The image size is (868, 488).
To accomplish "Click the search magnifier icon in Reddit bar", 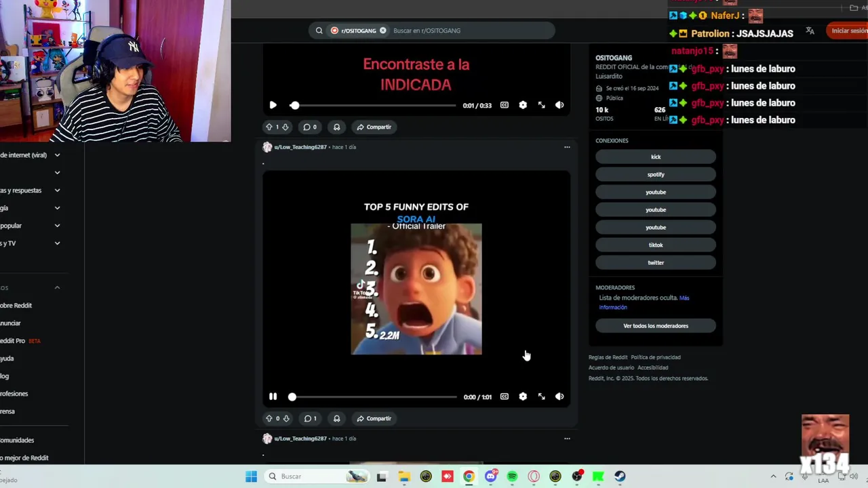I will click(319, 30).
